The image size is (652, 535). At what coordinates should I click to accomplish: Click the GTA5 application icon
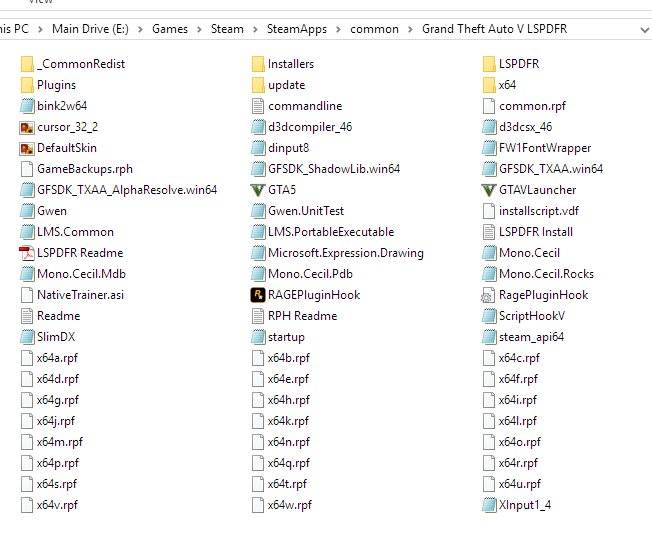pyautogui.click(x=258, y=190)
